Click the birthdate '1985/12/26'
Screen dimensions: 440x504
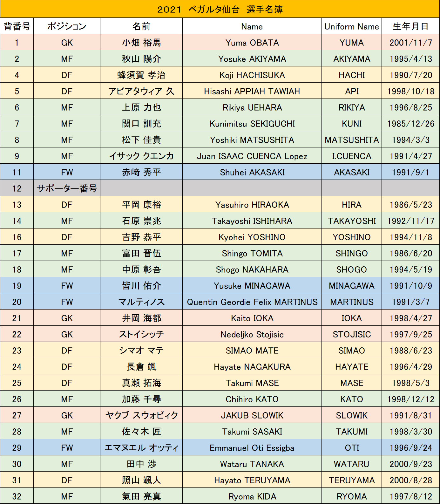[x=411, y=123]
